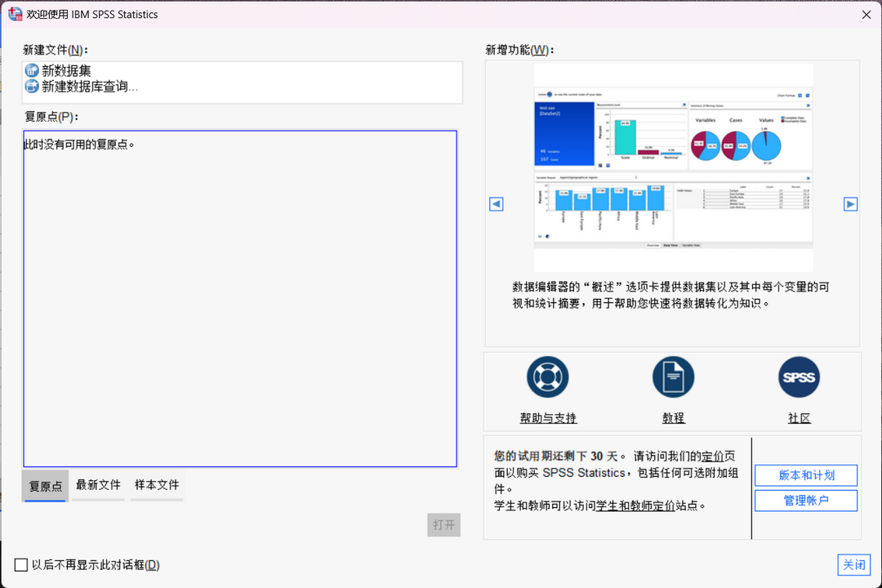Show previous feature with left arrow
The width and height of the screenshot is (882, 588).
tap(496, 203)
